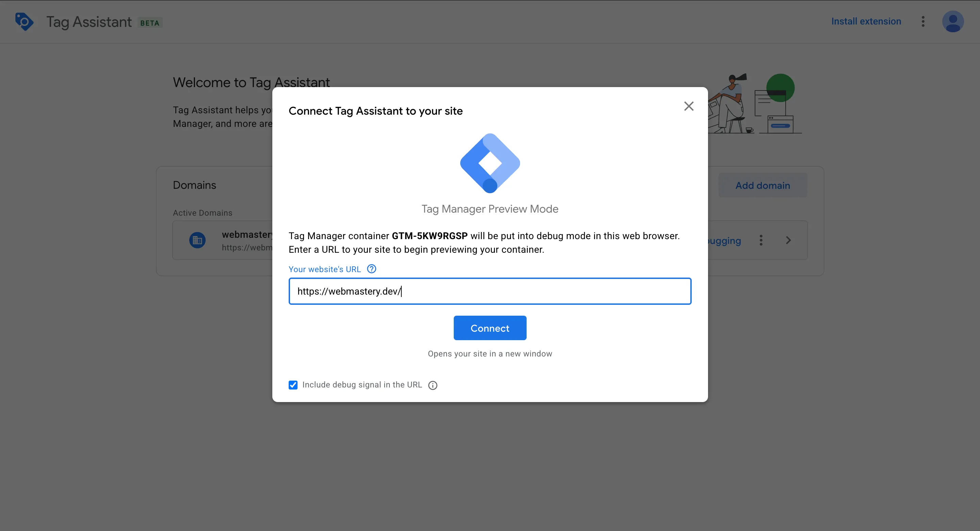Select the Active Domains section header
This screenshot has width=980, height=531.
(x=203, y=213)
